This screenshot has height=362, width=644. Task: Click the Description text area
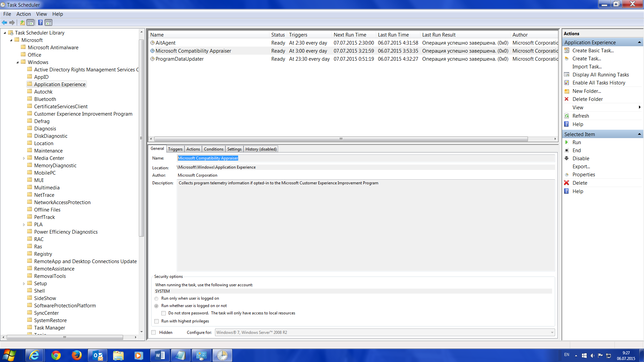tap(366, 225)
